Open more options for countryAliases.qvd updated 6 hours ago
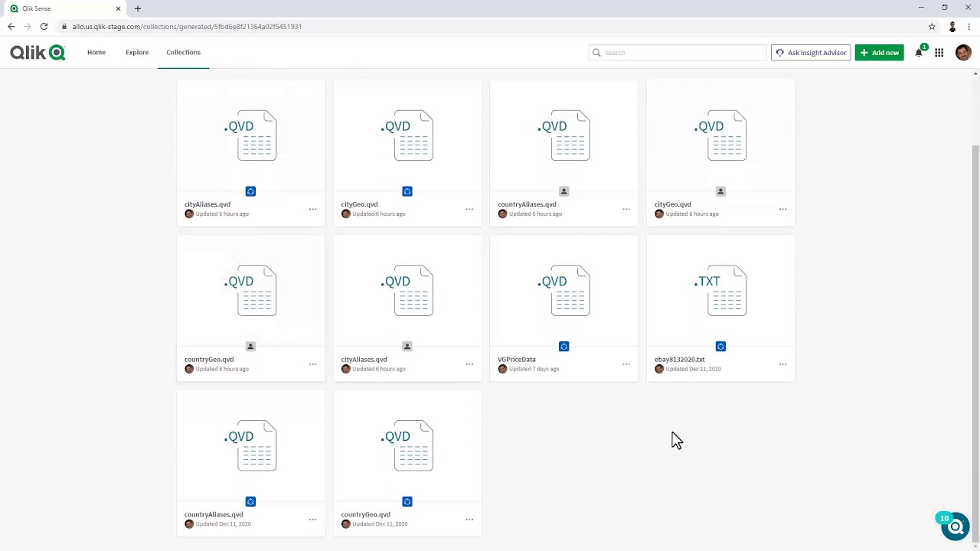The height and width of the screenshot is (551, 980). [x=626, y=209]
